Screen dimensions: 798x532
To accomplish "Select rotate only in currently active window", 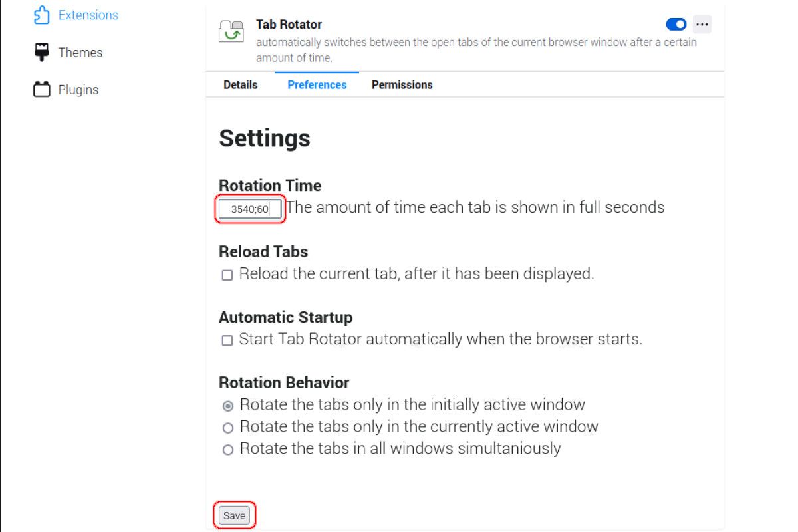I will pos(228,428).
